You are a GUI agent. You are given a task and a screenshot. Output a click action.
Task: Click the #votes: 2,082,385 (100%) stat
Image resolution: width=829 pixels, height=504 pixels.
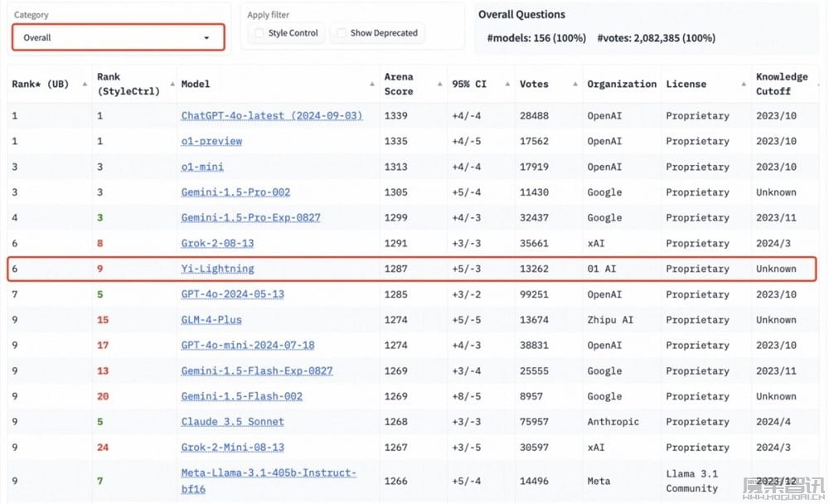click(656, 38)
